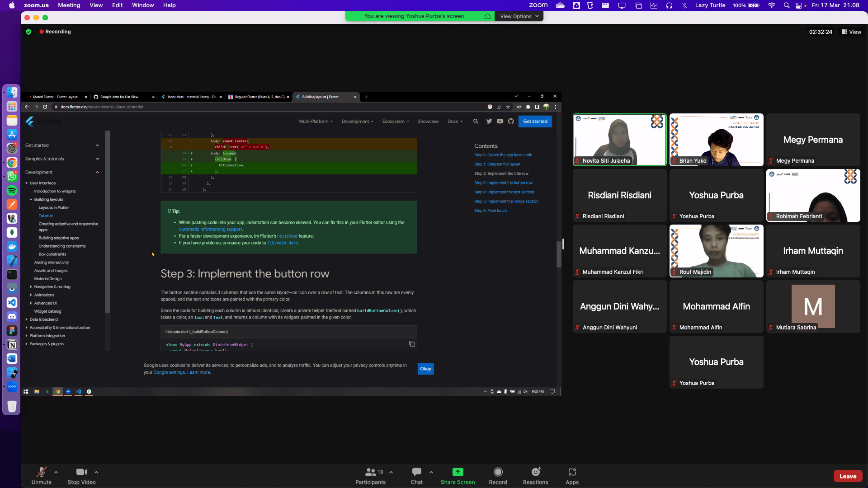
Task: Click the Okay cookie consent button
Action: [x=425, y=369]
